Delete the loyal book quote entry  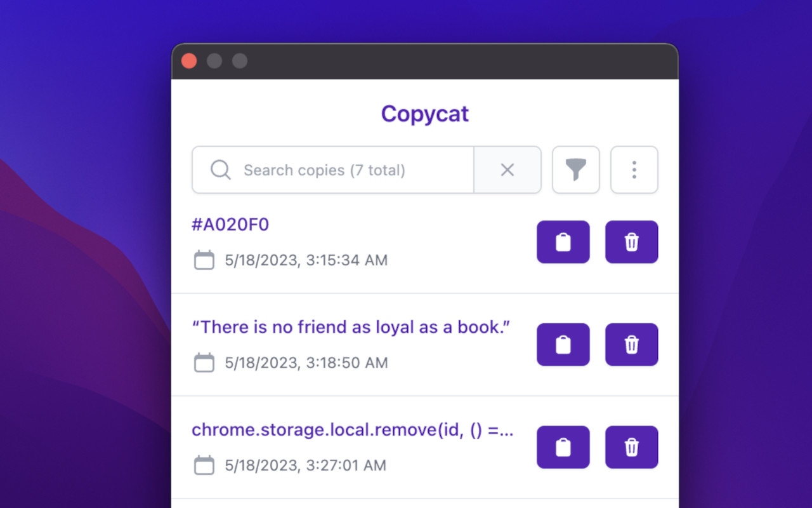(x=632, y=345)
